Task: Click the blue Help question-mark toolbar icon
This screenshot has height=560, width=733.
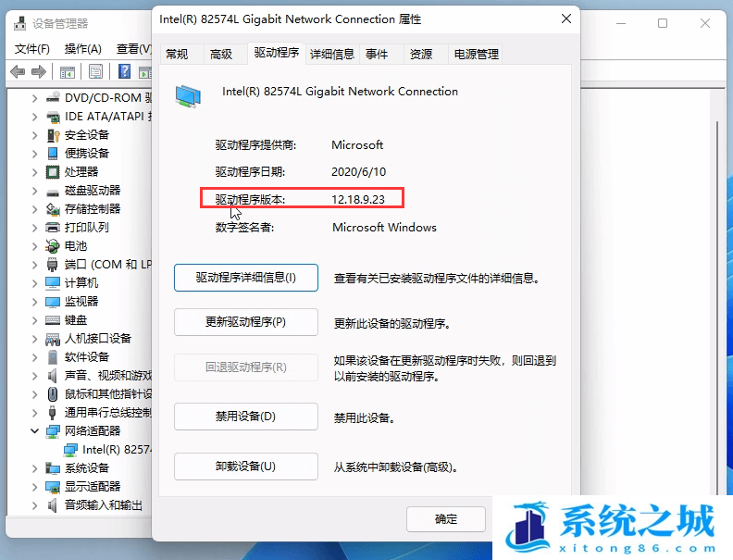Action: (124, 71)
